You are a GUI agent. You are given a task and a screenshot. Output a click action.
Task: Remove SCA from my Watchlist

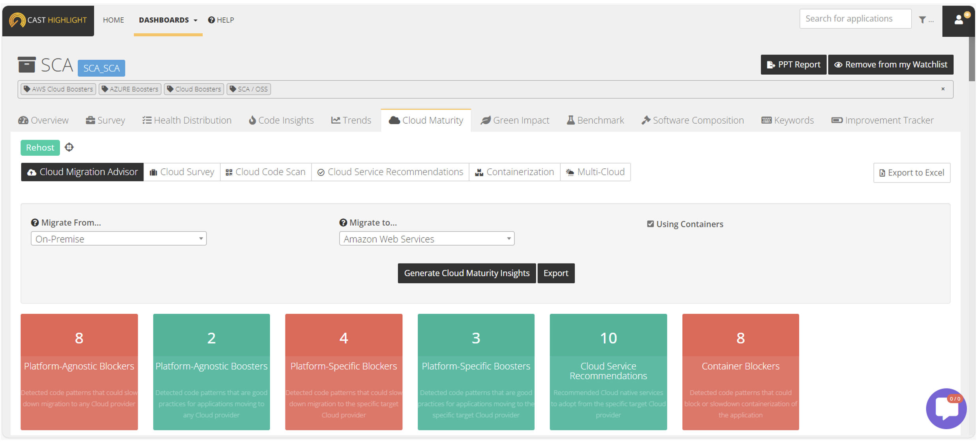point(890,64)
